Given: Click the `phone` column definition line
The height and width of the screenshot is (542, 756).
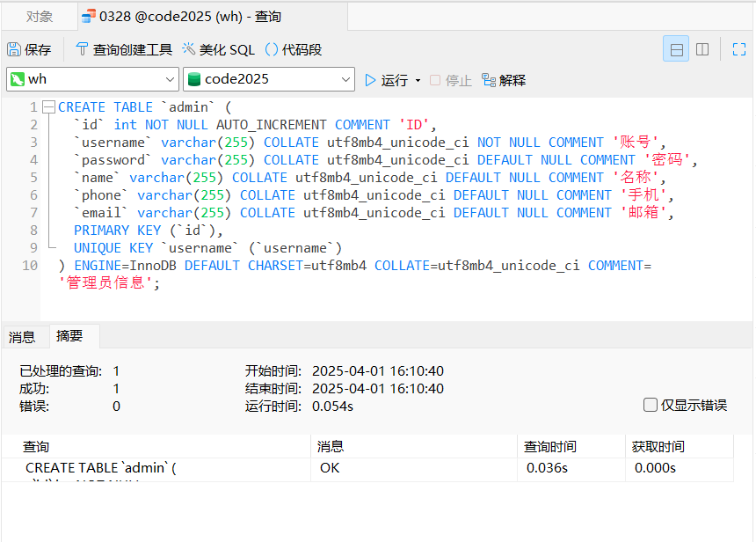Looking at the screenshot, I should [x=374, y=195].
